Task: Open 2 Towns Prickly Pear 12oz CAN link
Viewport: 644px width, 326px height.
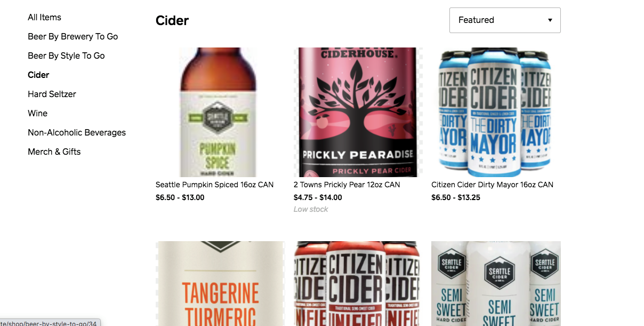Action: click(347, 185)
